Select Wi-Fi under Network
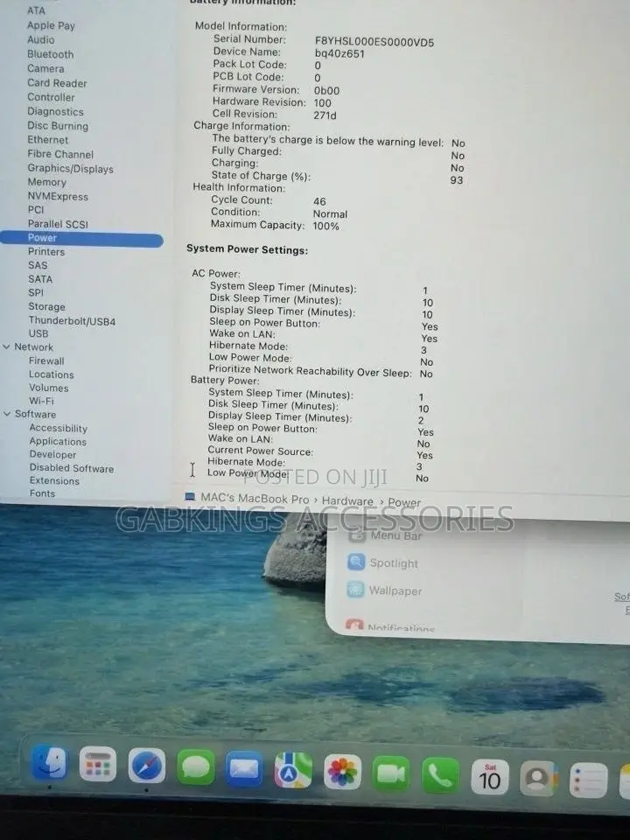Screen dimensions: 630x840 point(41,401)
